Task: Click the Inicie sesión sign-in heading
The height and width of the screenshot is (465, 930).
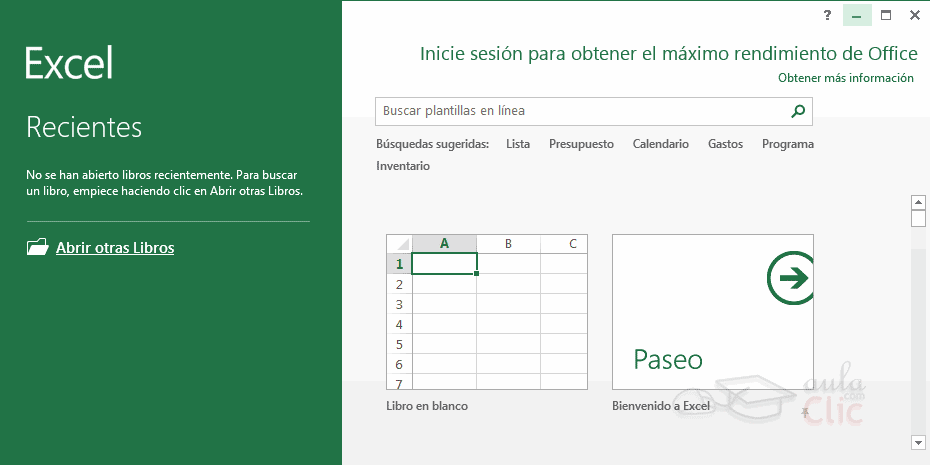Action: pyautogui.click(x=667, y=53)
